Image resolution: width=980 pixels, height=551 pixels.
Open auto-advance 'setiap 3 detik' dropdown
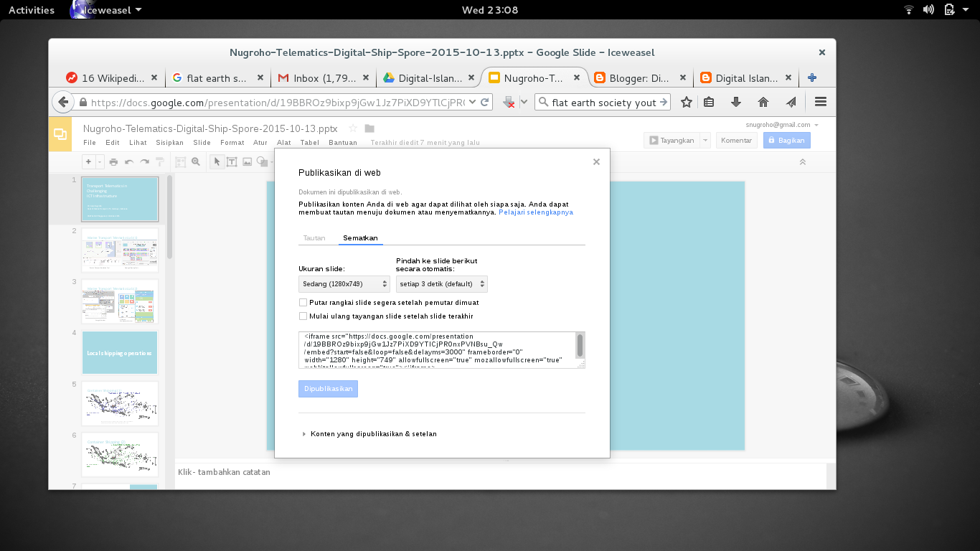tap(442, 284)
